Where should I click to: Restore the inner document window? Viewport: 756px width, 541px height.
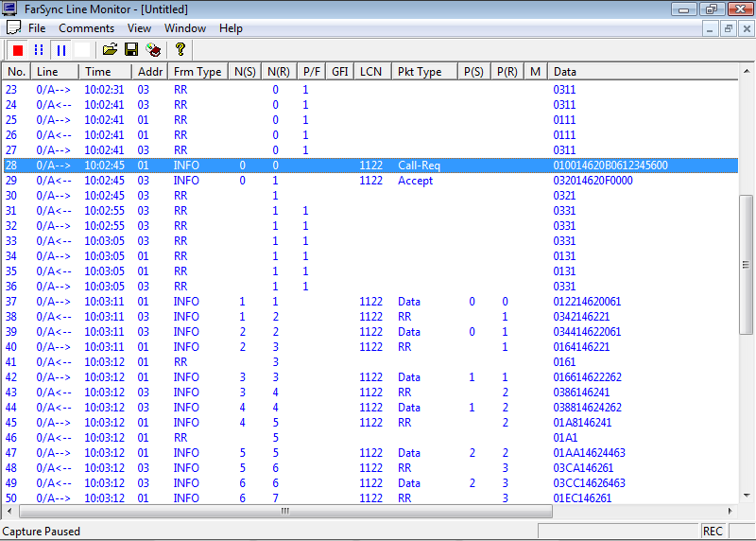click(728, 29)
